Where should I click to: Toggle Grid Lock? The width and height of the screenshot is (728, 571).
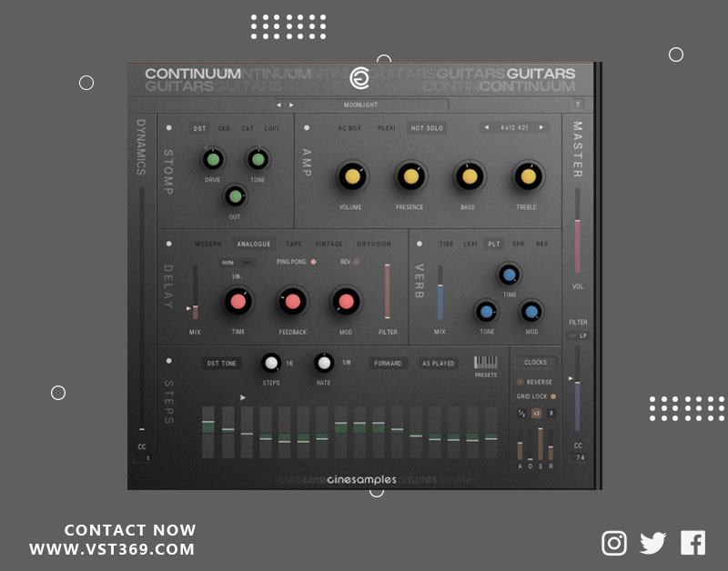tap(553, 396)
